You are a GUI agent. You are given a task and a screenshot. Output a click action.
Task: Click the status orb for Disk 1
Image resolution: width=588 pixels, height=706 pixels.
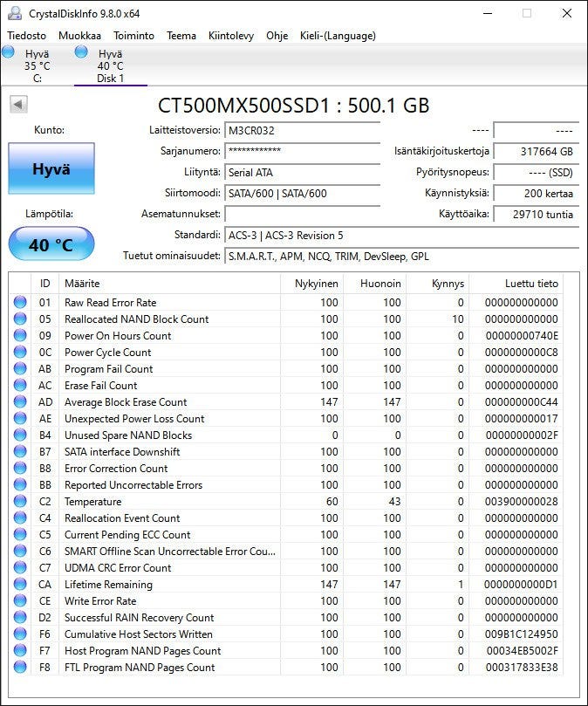tap(81, 52)
